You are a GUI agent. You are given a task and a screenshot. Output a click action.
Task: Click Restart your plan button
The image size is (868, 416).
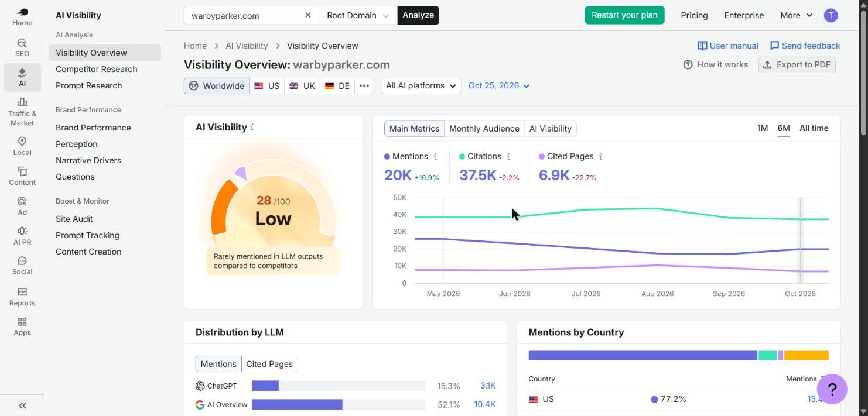click(624, 15)
